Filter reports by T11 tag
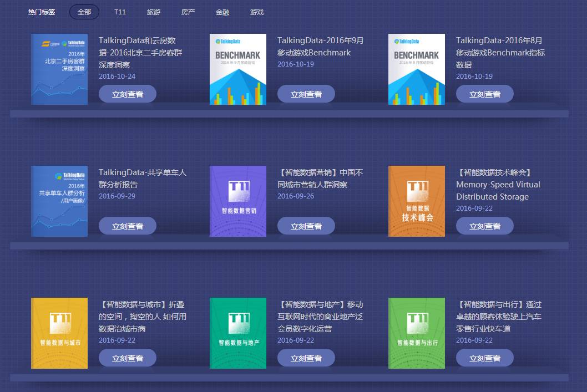Screen dimensions: 587x392 [x=120, y=12]
